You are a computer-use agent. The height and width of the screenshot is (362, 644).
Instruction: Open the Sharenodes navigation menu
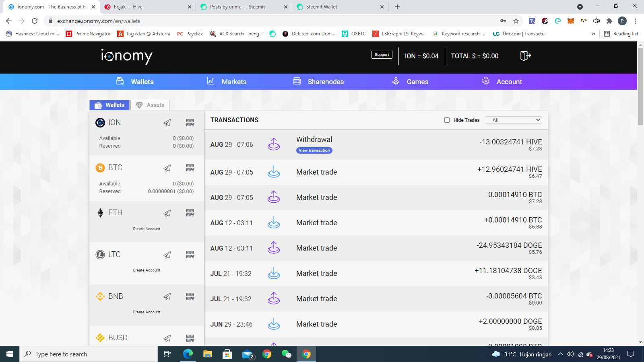(318, 82)
